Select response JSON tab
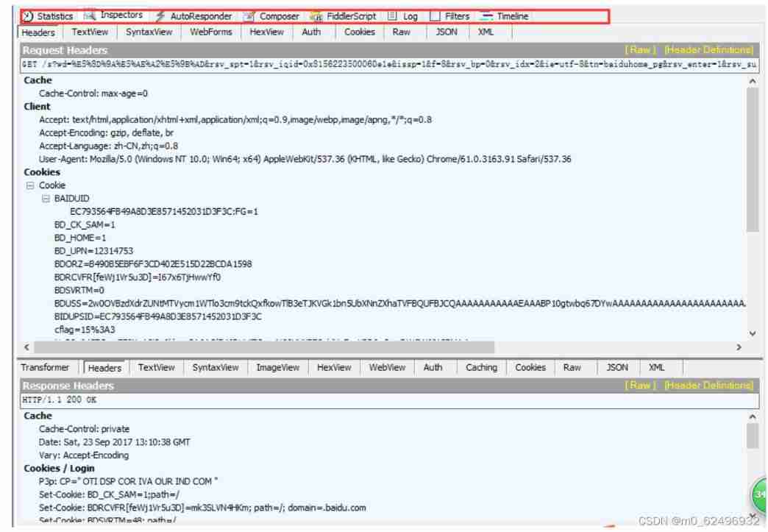This screenshot has height=532, width=768. [616, 367]
